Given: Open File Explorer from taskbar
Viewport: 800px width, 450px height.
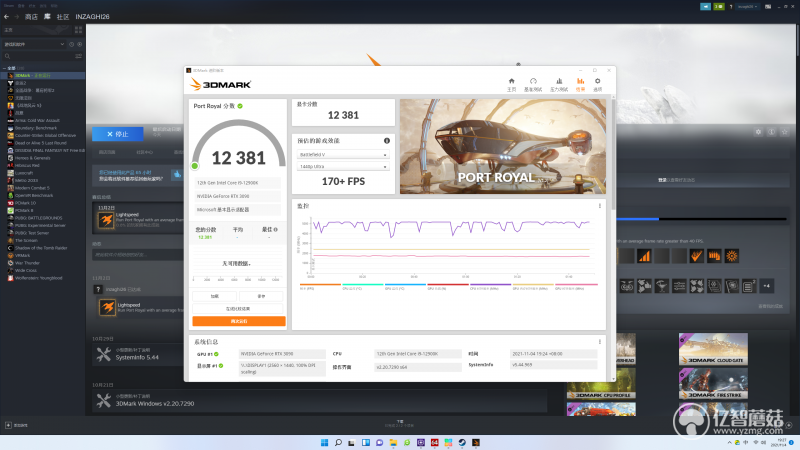Looking at the screenshot, I should 393,442.
